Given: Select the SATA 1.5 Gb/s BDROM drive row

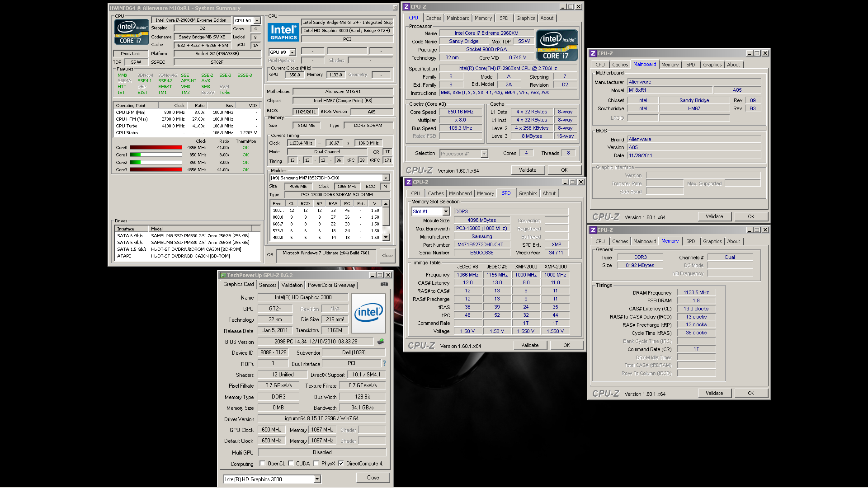Looking at the screenshot, I should click(x=188, y=249).
